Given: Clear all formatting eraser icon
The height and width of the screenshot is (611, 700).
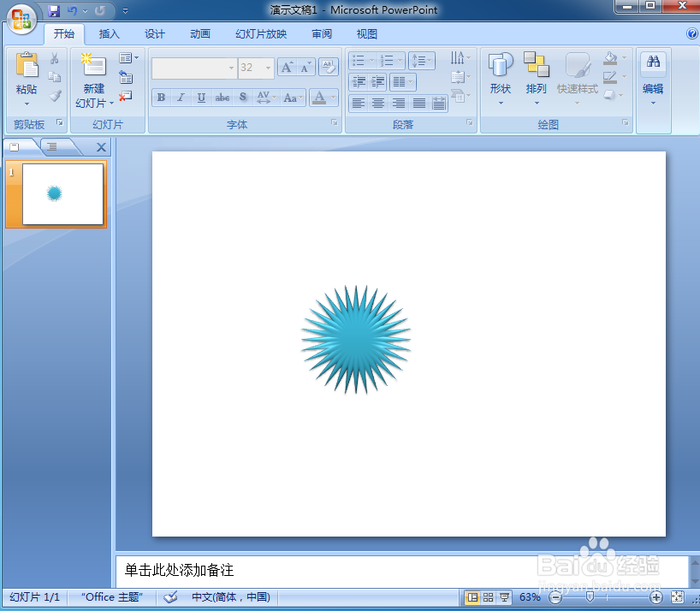Looking at the screenshot, I should (x=329, y=67).
